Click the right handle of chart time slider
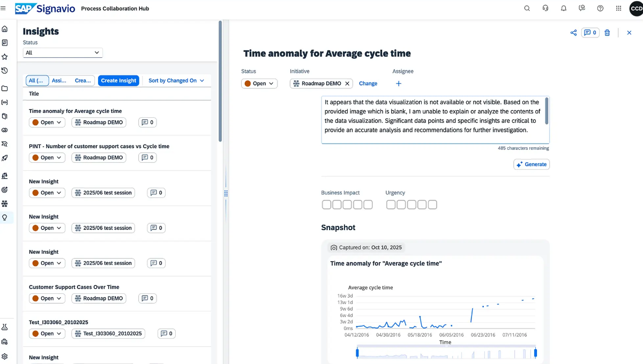This screenshot has width=643, height=364. [535, 353]
